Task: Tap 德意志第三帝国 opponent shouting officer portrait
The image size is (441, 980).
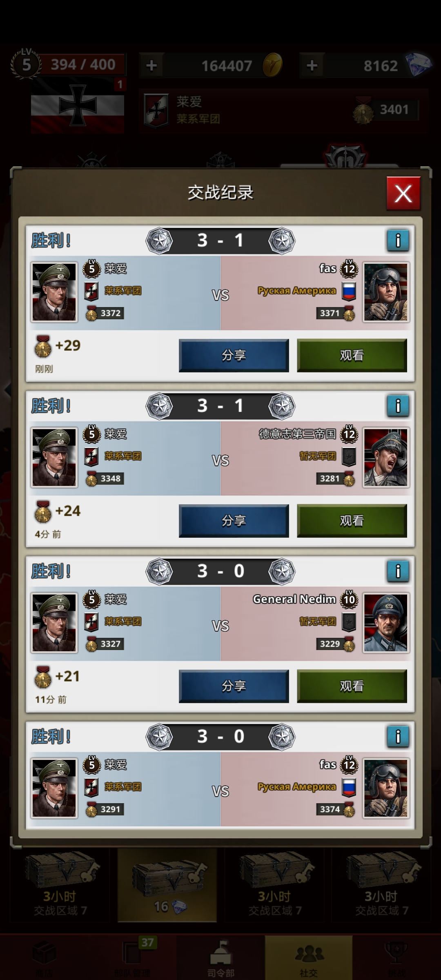Action: point(386,457)
